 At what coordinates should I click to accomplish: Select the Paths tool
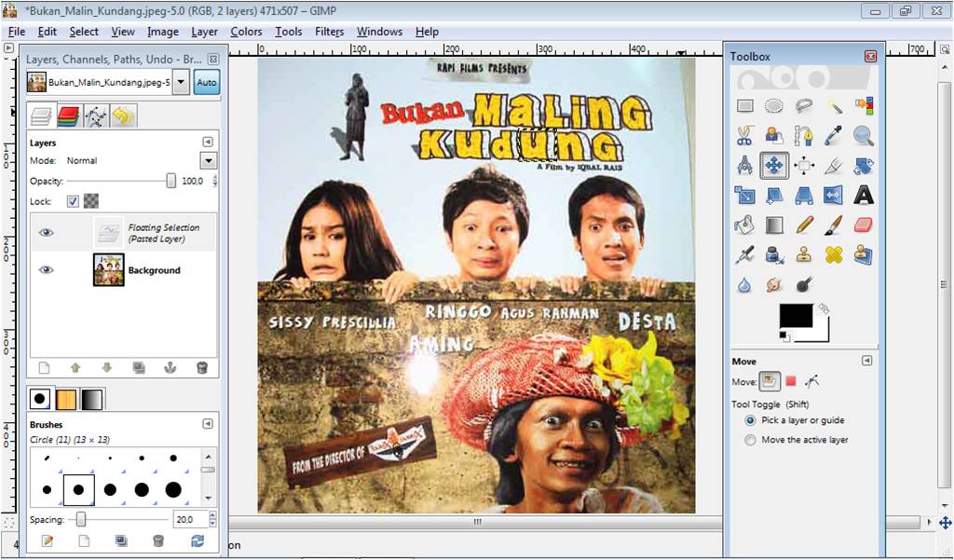[804, 136]
